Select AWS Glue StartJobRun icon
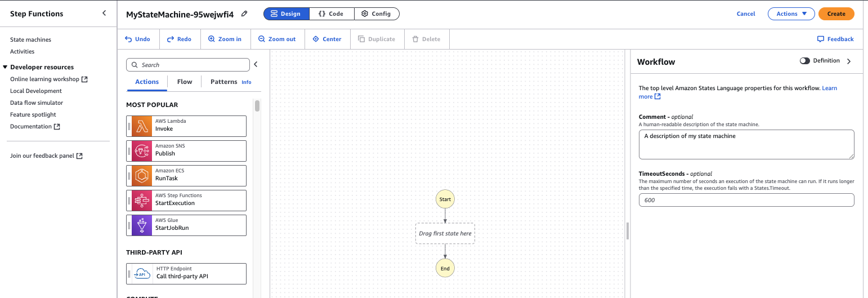 click(x=142, y=225)
